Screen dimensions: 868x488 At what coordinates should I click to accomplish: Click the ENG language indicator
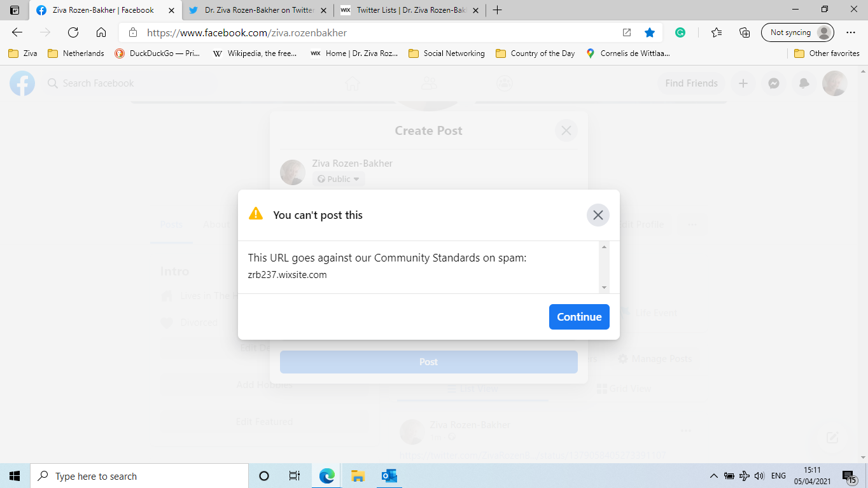(x=778, y=476)
